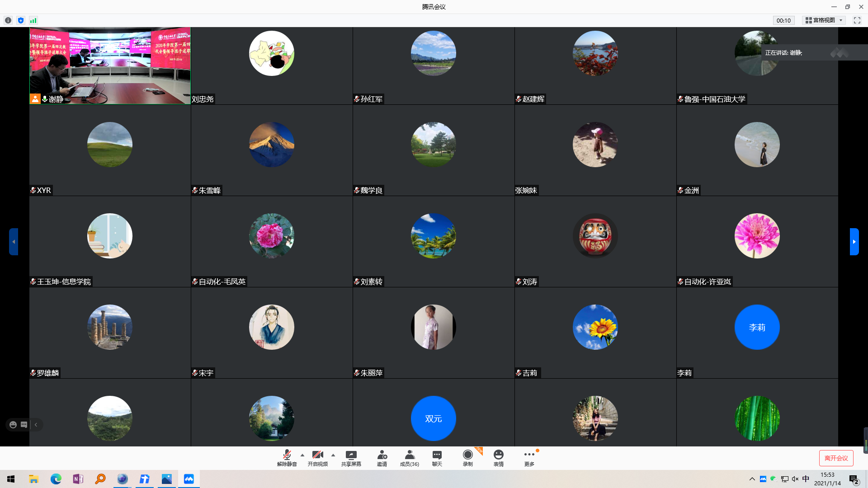Image resolution: width=868 pixels, height=488 pixels.
Task: Open the network signal status icon
Action: pos(33,20)
